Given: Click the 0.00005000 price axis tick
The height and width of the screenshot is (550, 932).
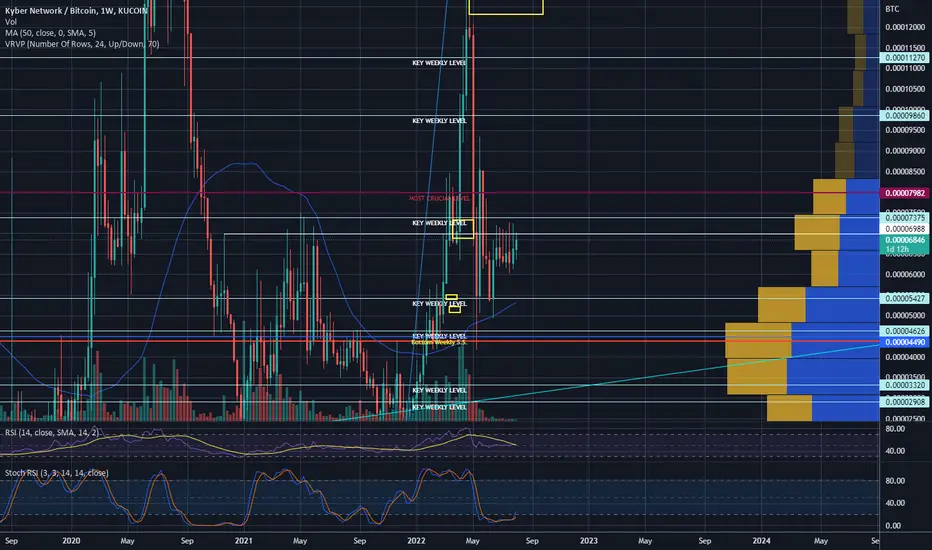Looking at the screenshot, I should pos(905,316).
